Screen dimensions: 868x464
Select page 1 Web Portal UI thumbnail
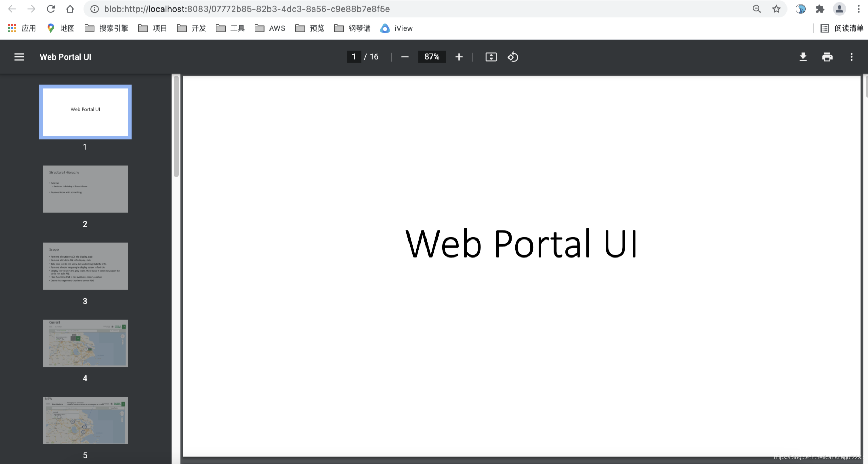85,112
